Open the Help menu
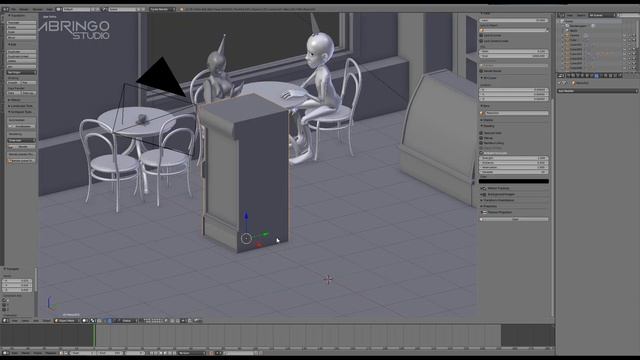The height and width of the screenshot is (360, 640). tap(49, 9)
